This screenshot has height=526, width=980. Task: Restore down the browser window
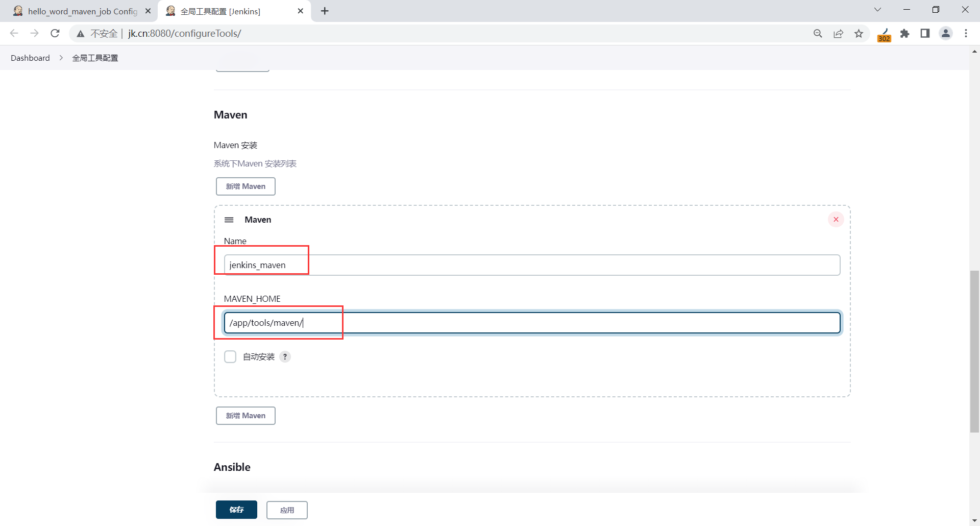(x=936, y=10)
